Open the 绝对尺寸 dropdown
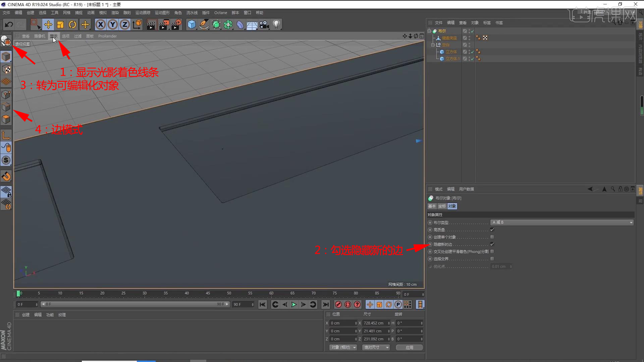This screenshot has width=644, height=362. (x=376, y=347)
